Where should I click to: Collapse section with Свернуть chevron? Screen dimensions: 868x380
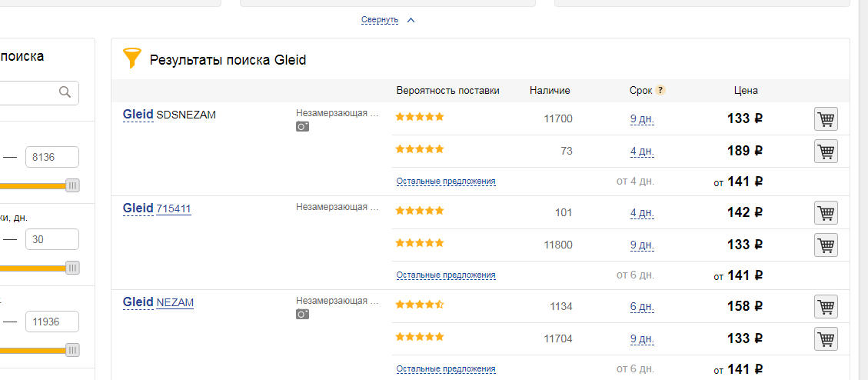tap(411, 21)
